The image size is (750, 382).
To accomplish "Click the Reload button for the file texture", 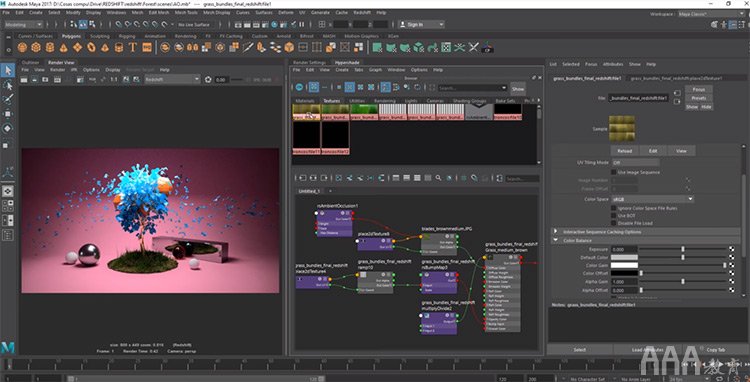I will tap(624, 151).
